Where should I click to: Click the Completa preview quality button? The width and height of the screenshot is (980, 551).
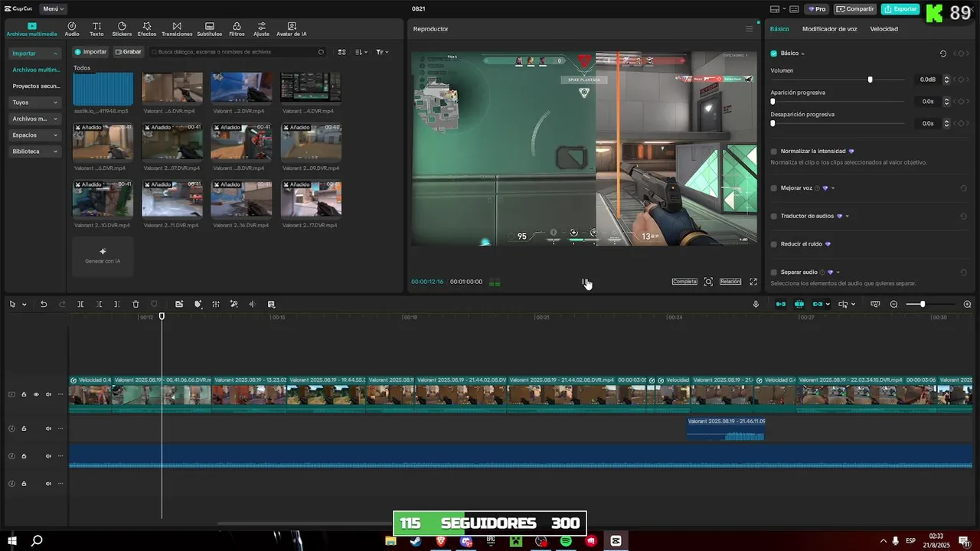click(684, 282)
